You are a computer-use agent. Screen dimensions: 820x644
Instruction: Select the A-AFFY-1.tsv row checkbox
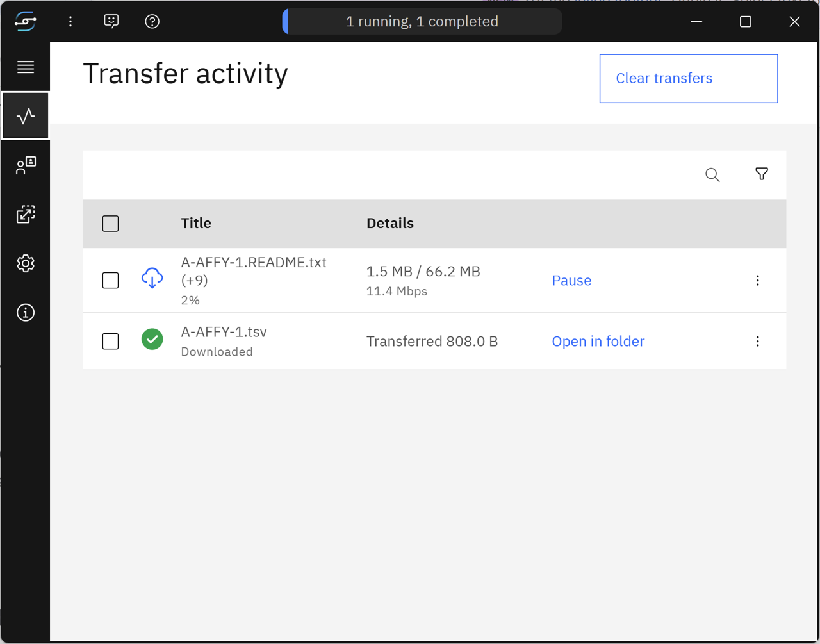click(x=110, y=341)
